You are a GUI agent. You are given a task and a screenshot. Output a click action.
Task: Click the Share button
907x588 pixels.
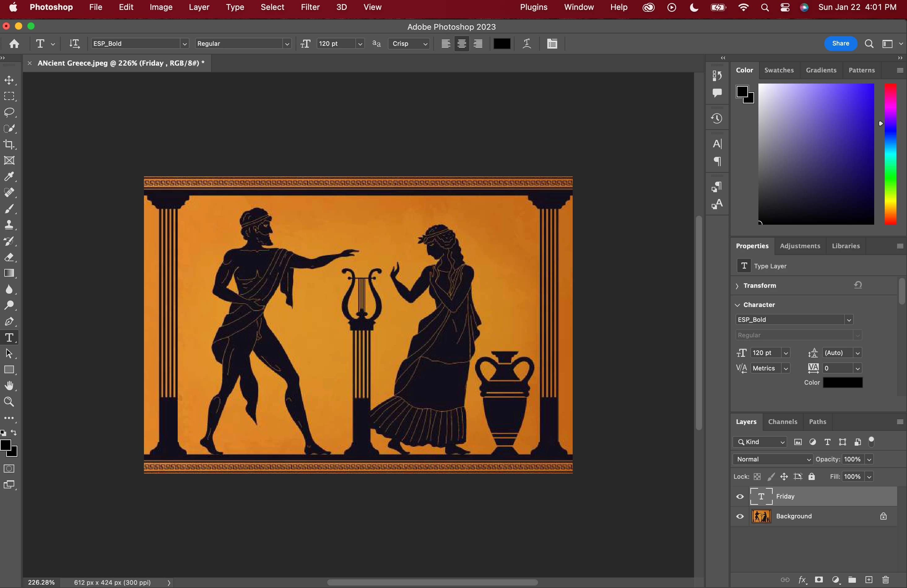click(x=840, y=43)
